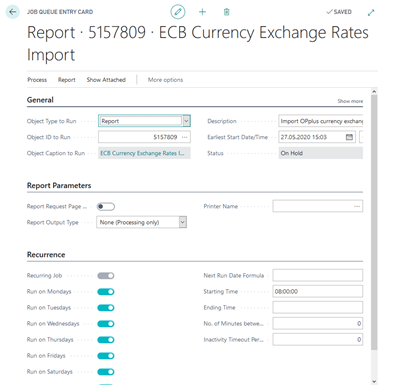Click Show more in General section
This screenshot has width=406, height=385.
pyautogui.click(x=350, y=101)
